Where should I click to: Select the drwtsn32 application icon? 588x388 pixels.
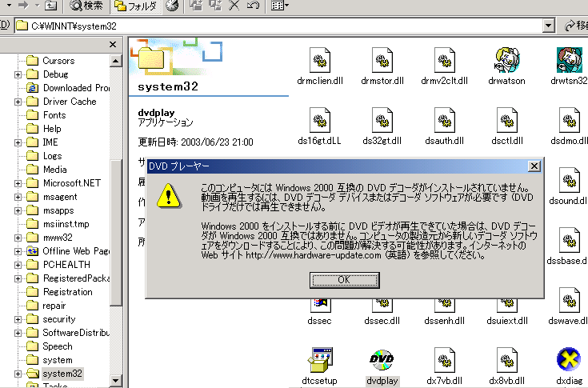pyautogui.click(x=570, y=60)
